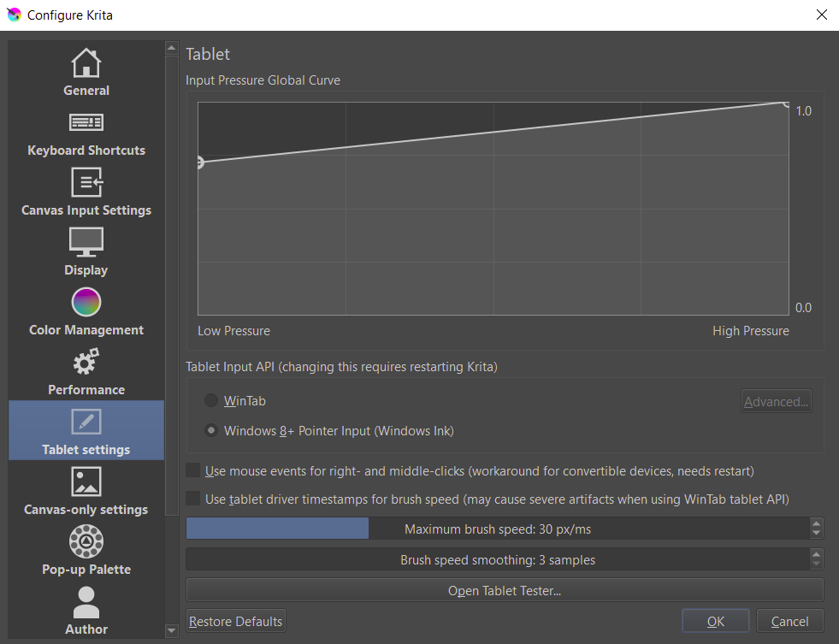The width and height of the screenshot is (839, 644).
Task: Click the General label in sidebar
Action: tap(86, 91)
